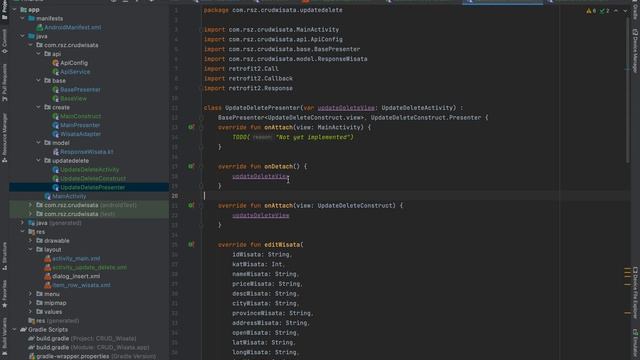
Task: Collapse the java source folder
Action: (22, 36)
